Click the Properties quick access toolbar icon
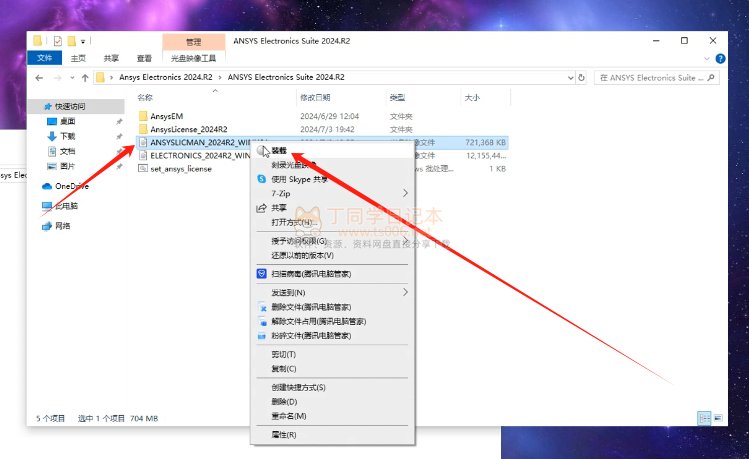 [x=58, y=41]
